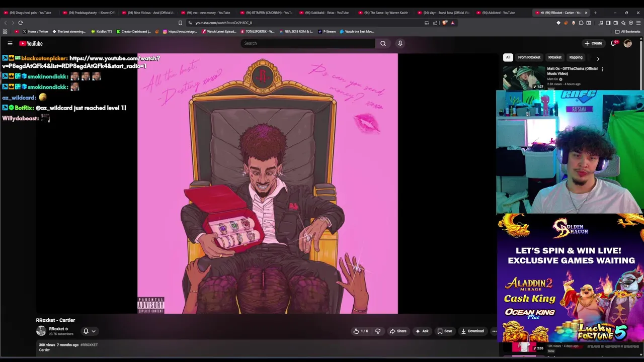This screenshot has height=362, width=644.
Task: Open Home / Twitter bookmark
Action: (x=35, y=31)
